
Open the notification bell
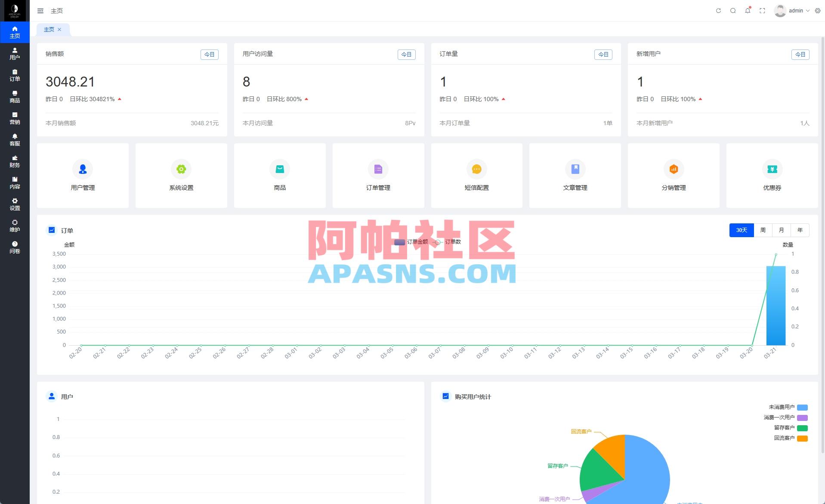747,10
